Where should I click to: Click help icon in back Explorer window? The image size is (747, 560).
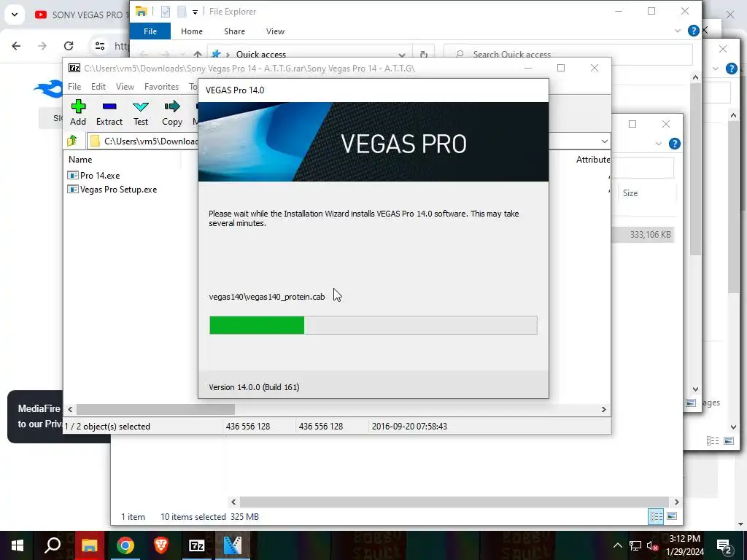[x=674, y=144]
